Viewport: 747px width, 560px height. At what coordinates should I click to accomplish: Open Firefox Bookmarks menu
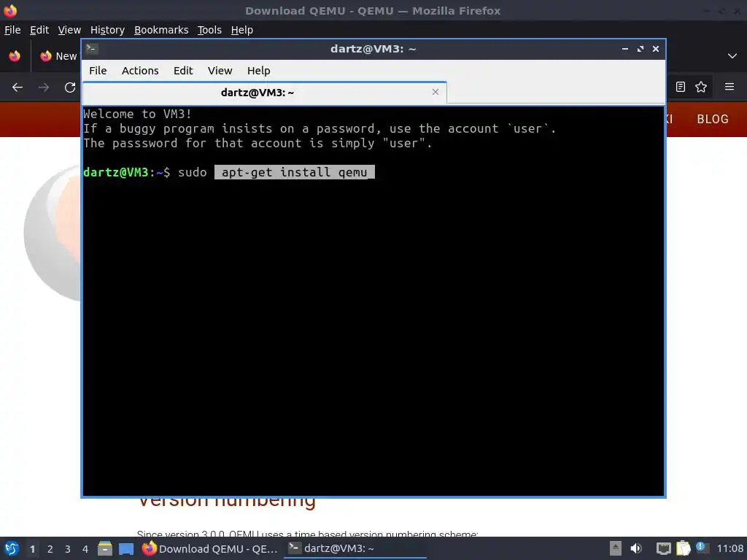(x=161, y=30)
